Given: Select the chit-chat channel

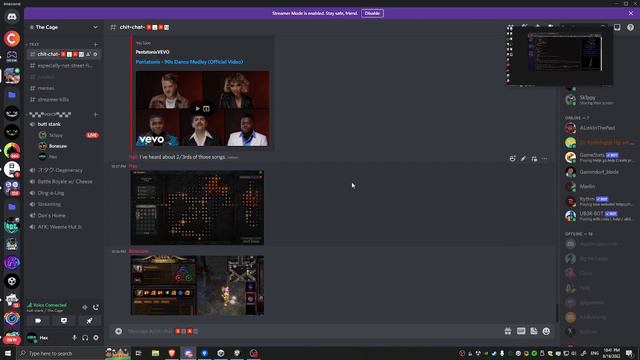Looking at the screenshot, I should (x=64, y=54).
